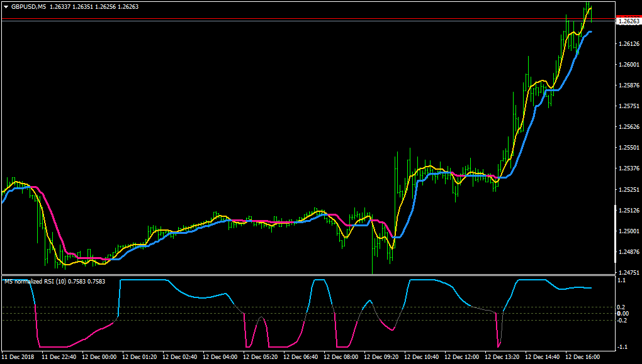The width and height of the screenshot is (642, 364).
Task: Click the 12 Dec 16:00 time marker
Action: (583, 357)
